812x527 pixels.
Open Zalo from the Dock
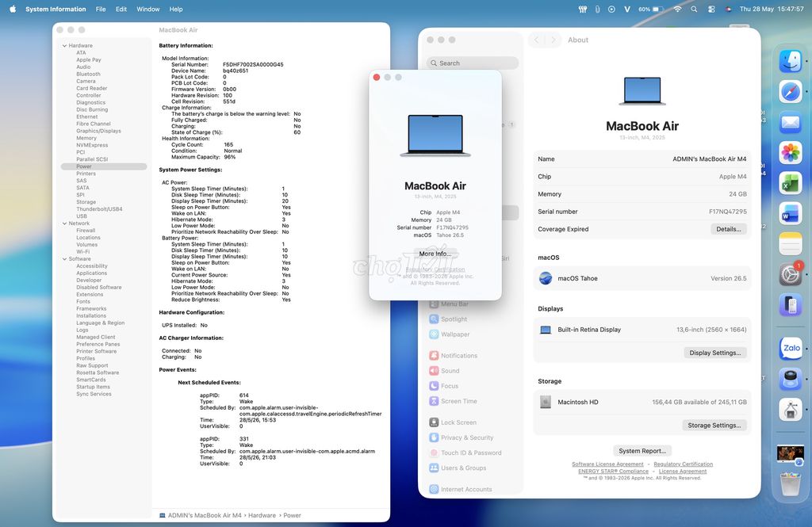click(791, 348)
